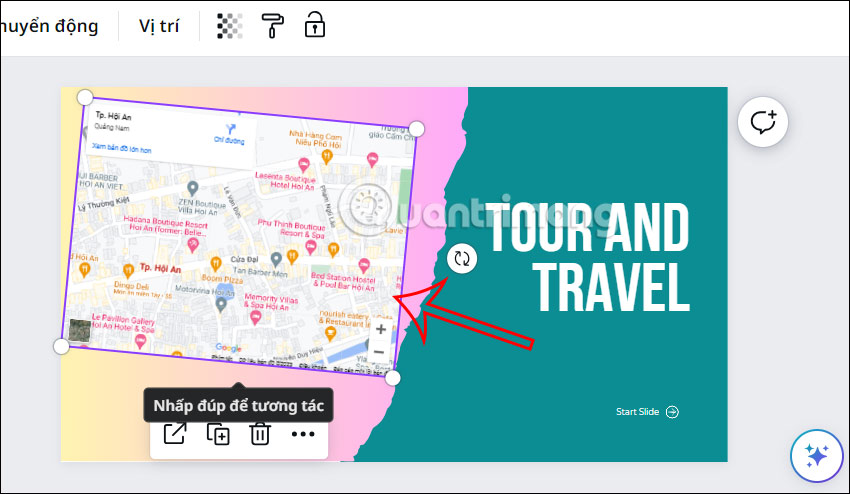Click the Phu Thinh Boutique Resort & Spa label

[292, 229]
